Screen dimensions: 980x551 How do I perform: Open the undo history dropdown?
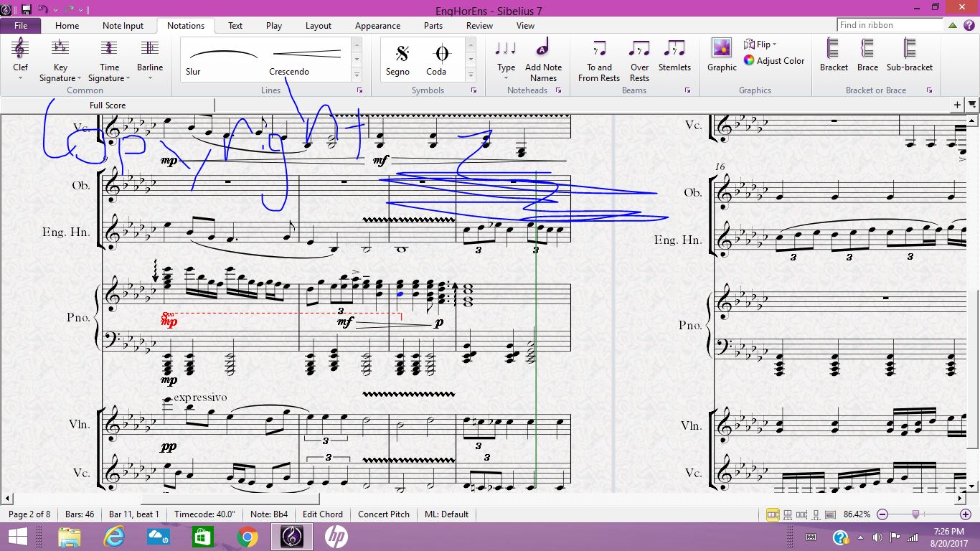click(55, 9)
